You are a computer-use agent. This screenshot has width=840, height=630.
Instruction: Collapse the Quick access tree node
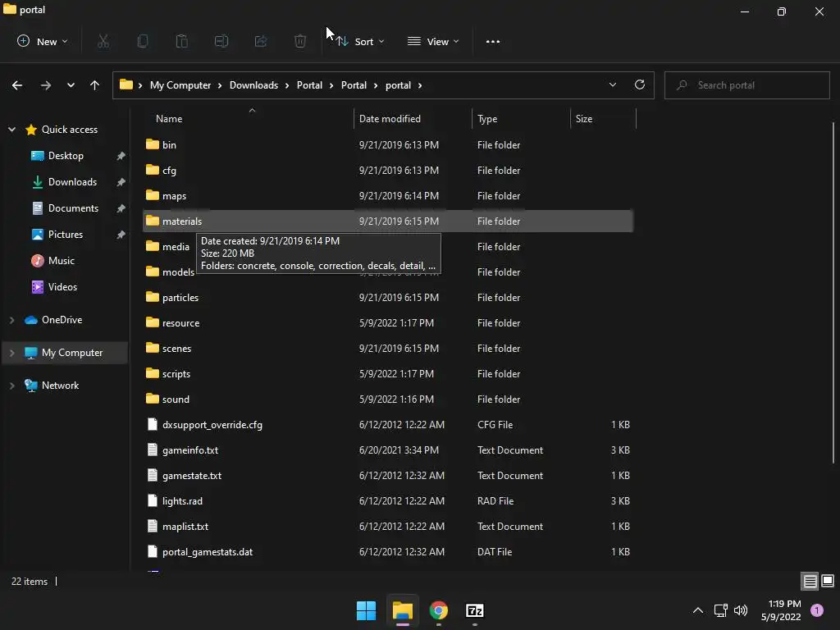(11, 130)
